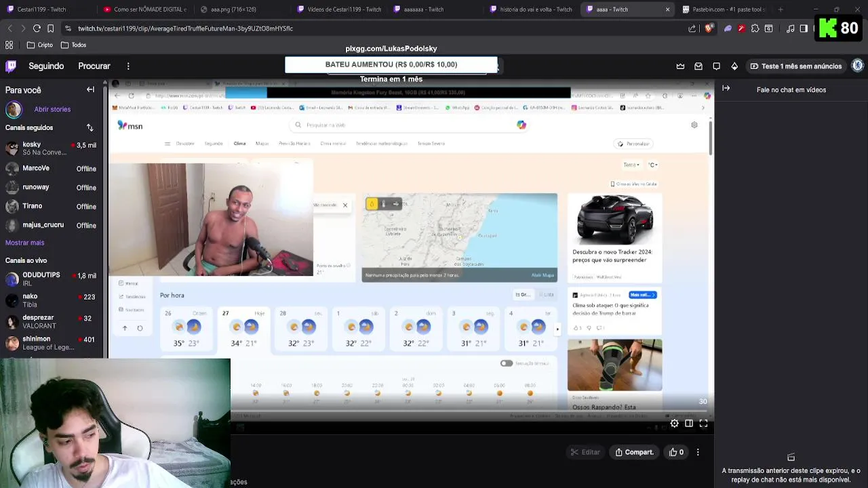Enter fullscreen on the clip player
The height and width of the screenshot is (488, 868).
(703, 424)
